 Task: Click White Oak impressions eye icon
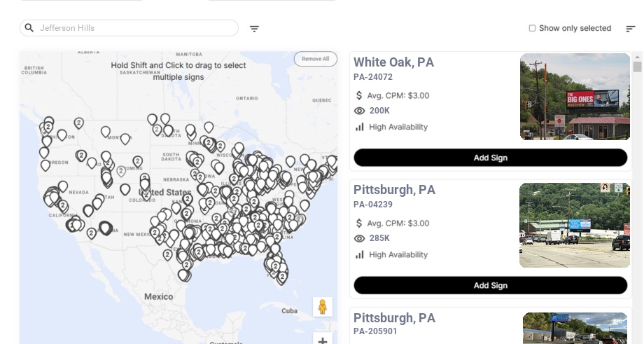pos(360,111)
